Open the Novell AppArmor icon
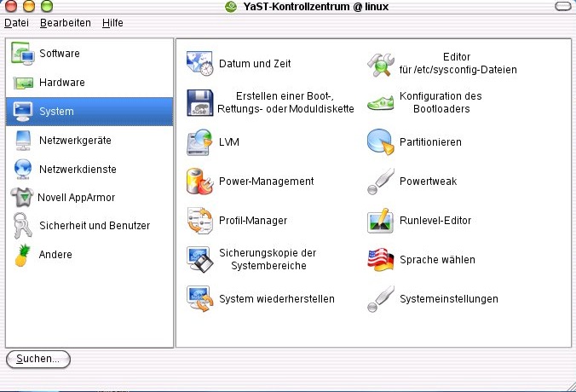The image size is (576, 392). coord(22,198)
